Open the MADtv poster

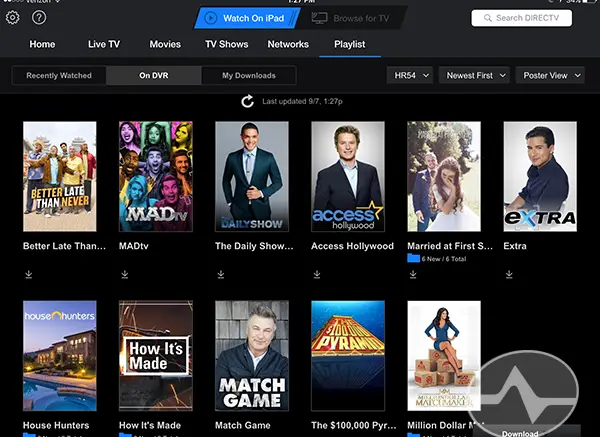point(156,176)
